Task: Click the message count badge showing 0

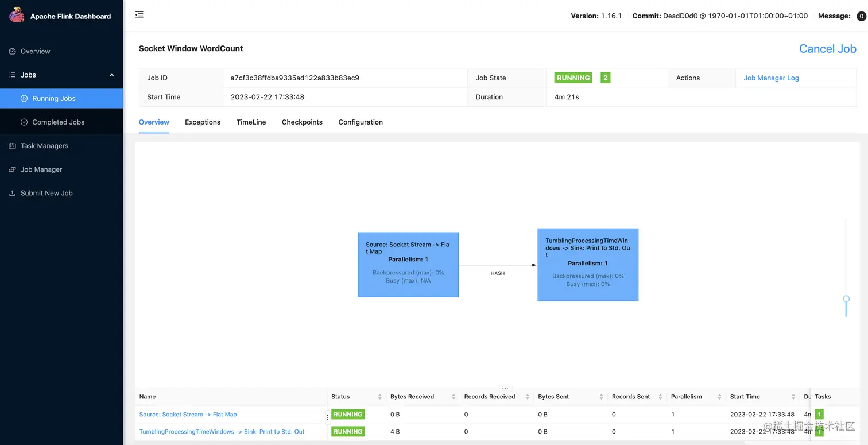Action: pyautogui.click(x=861, y=16)
